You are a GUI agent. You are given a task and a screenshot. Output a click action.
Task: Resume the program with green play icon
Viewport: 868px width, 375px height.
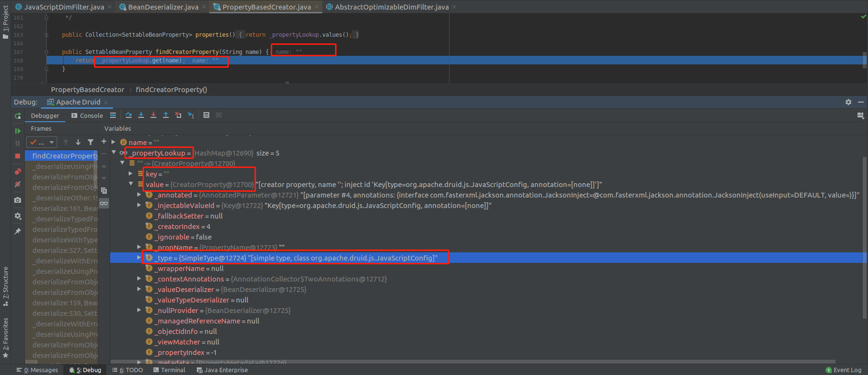click(x=18, y=131)
